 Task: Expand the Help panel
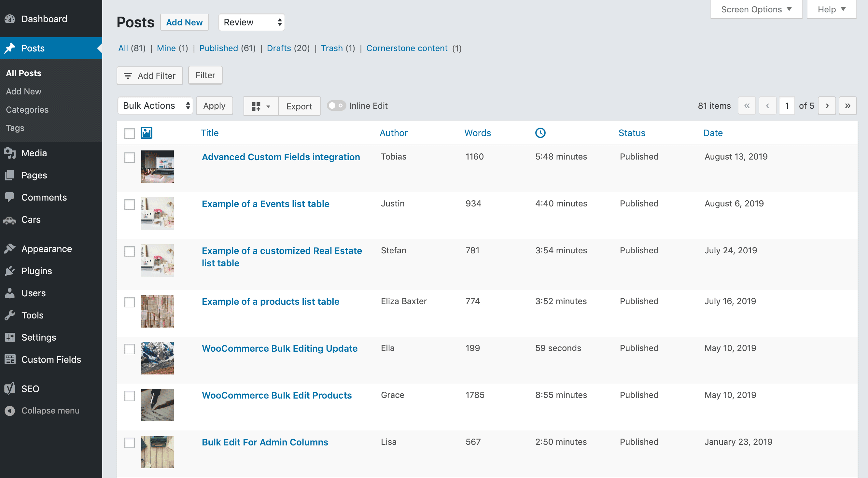click(x=831, y=9)
